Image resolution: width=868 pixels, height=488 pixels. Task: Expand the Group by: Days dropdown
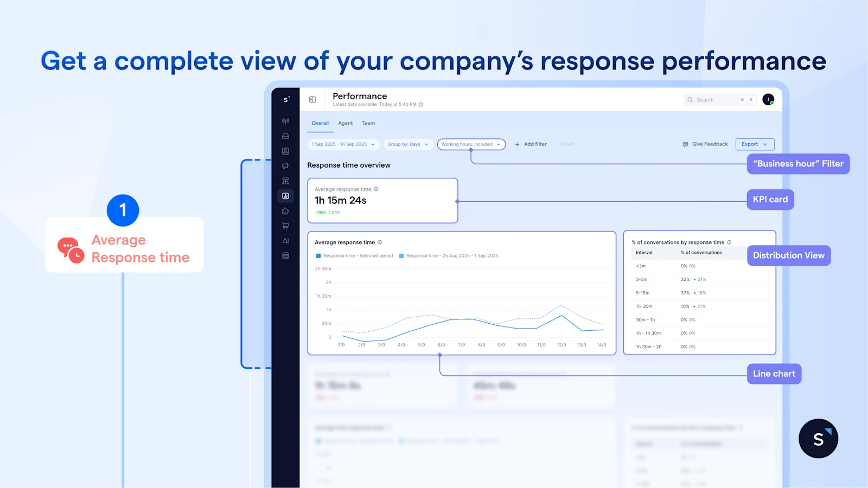(x=407, y=144)
